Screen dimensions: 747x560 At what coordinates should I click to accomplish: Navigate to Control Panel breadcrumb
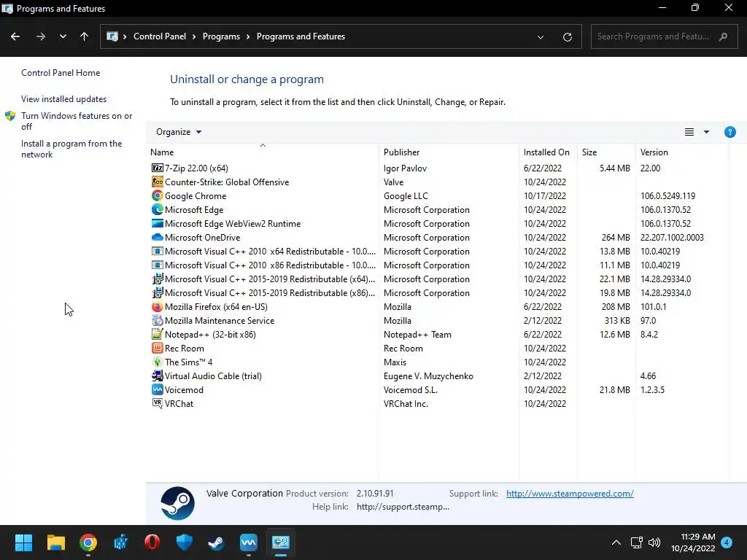click(160, 36)
